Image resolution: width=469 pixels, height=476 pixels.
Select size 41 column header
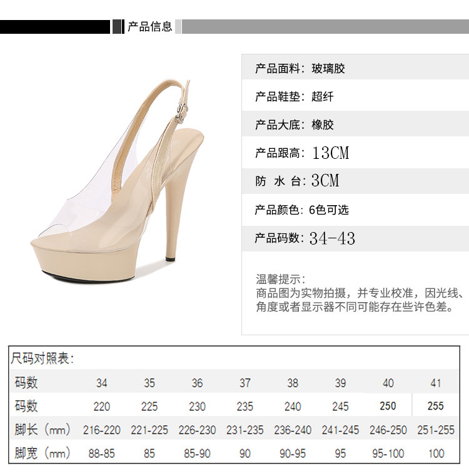[x=436, y=383]
